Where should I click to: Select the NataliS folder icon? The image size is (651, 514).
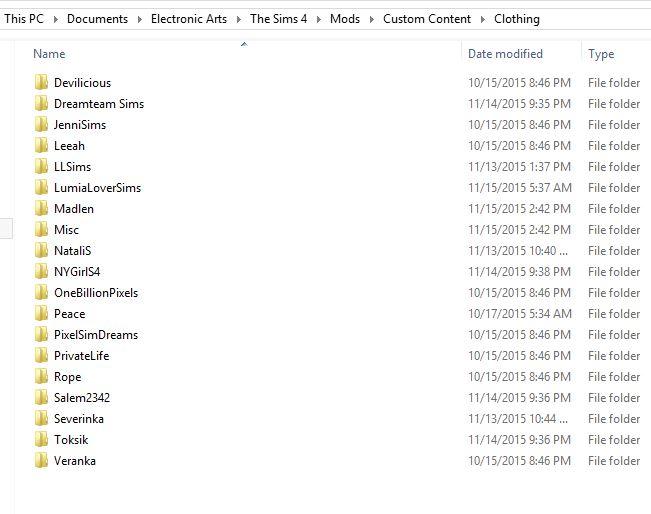coord(41,251)
